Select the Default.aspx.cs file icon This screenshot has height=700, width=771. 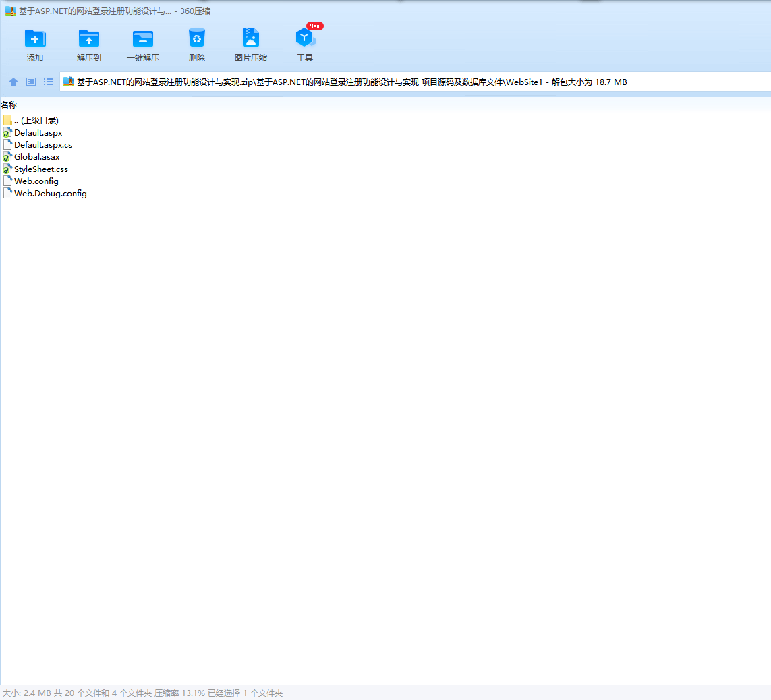pos(7,144)
